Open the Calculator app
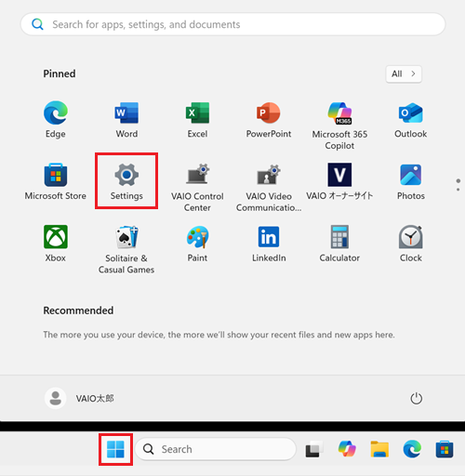The image size is (465, 476). tap(339, 244)
